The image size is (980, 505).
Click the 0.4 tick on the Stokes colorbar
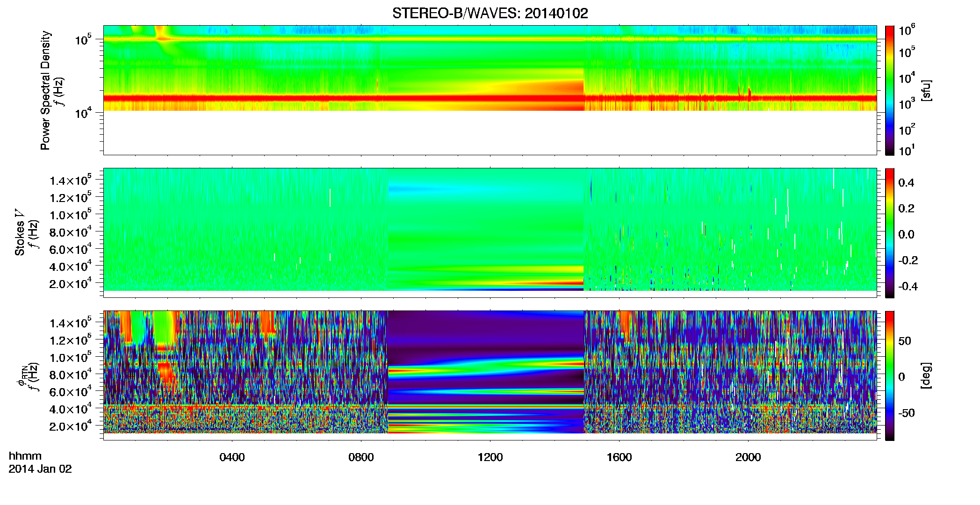click(x=906, y=183)
